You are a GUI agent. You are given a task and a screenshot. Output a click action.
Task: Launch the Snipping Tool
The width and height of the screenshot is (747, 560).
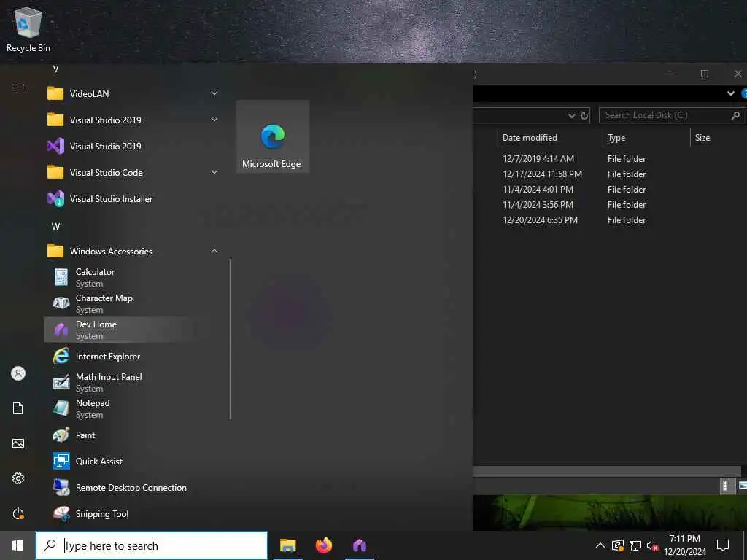pos(132,513)
